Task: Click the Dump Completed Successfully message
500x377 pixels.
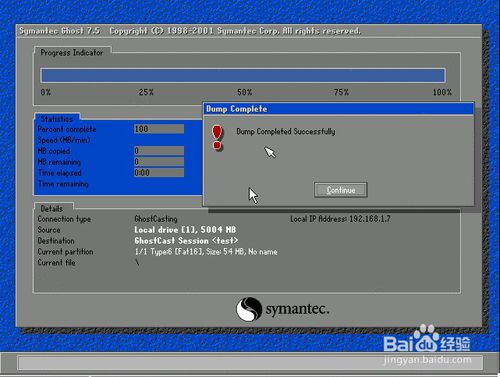Action: point(286,131)
